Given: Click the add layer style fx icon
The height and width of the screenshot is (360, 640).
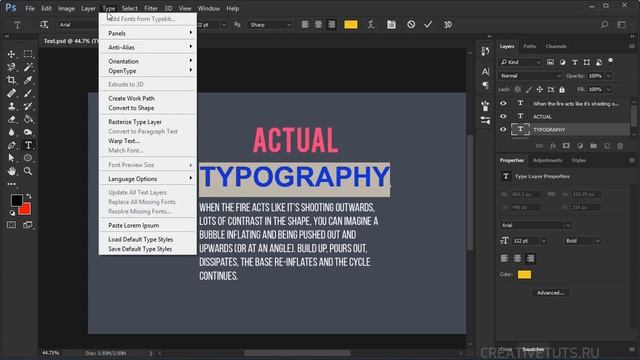Looking at the screenshot, I should click(x=553, y=146).
